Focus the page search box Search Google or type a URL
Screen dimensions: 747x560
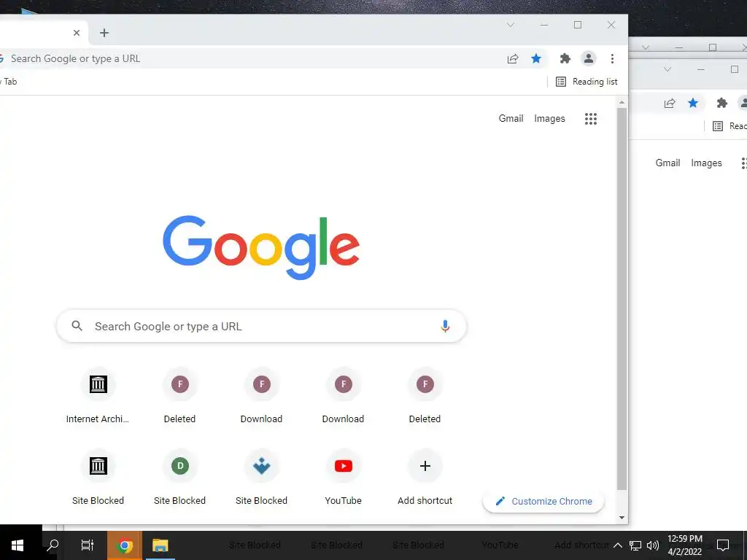click(261, 326)
